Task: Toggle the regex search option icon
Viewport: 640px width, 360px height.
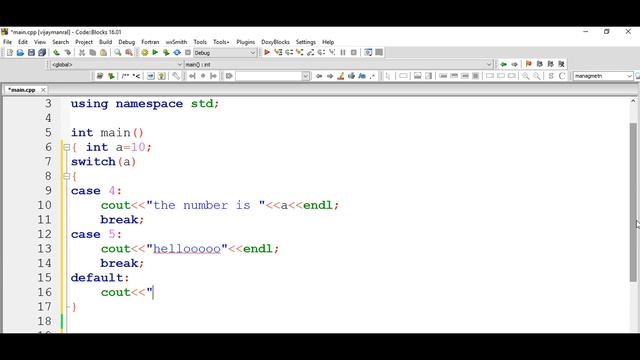Action: pos(372,76)
